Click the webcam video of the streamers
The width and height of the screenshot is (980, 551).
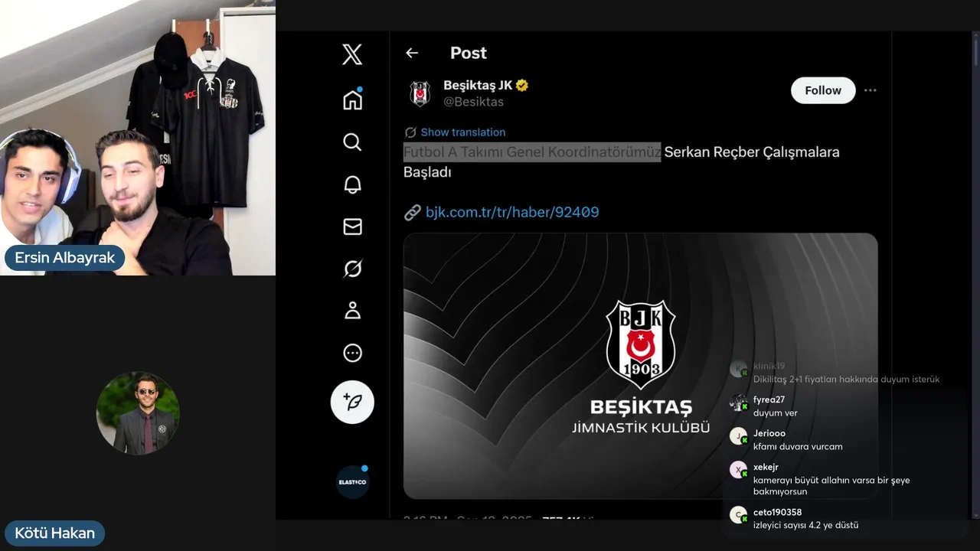pyautogui.click(x=138, y=138)
